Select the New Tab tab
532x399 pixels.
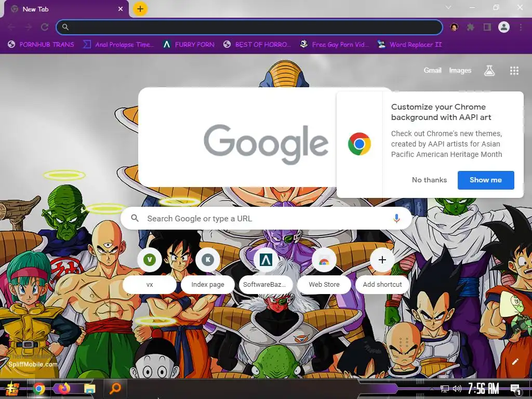click(66, 9)
